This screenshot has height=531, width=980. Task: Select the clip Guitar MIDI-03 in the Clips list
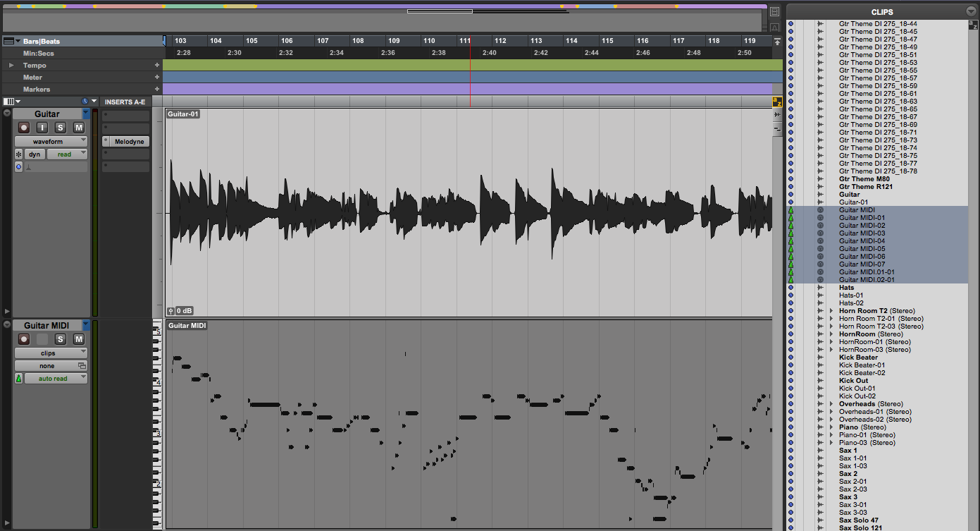pos(863,233)
